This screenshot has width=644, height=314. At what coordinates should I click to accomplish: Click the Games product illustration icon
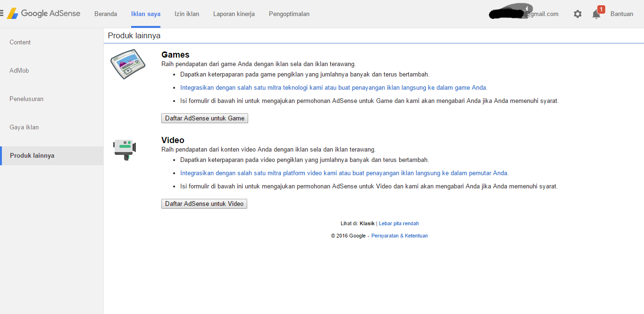(x=127, y=64)
